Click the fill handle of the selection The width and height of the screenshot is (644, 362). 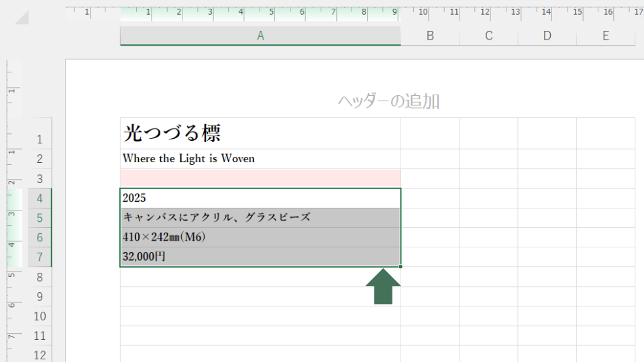(x=401, y=267)
